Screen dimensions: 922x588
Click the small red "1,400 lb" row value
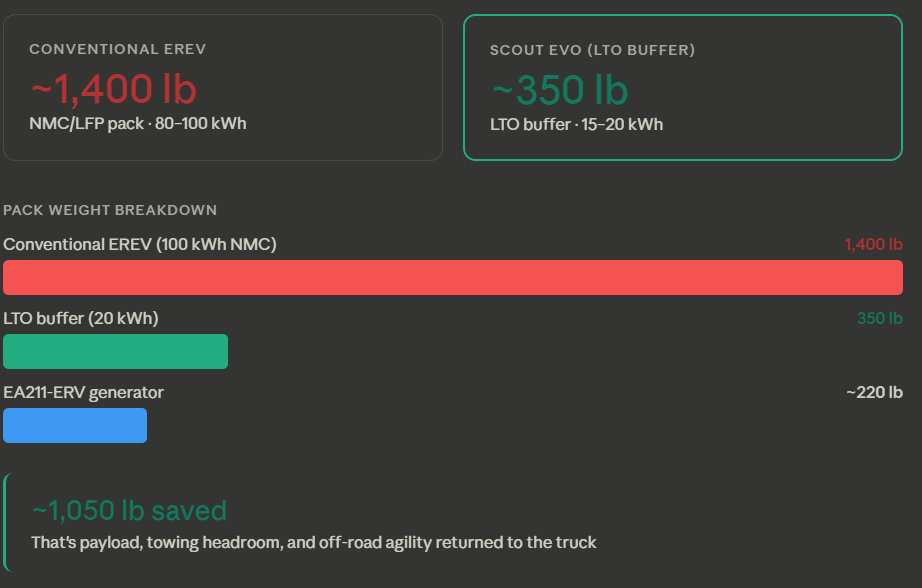click(x=873, y=244)
